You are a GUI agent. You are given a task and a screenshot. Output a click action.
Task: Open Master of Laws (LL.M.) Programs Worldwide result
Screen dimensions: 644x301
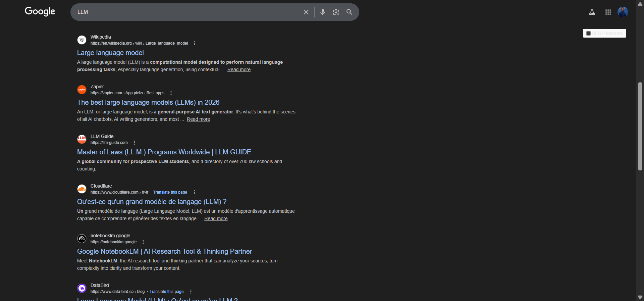pos(164,152)
